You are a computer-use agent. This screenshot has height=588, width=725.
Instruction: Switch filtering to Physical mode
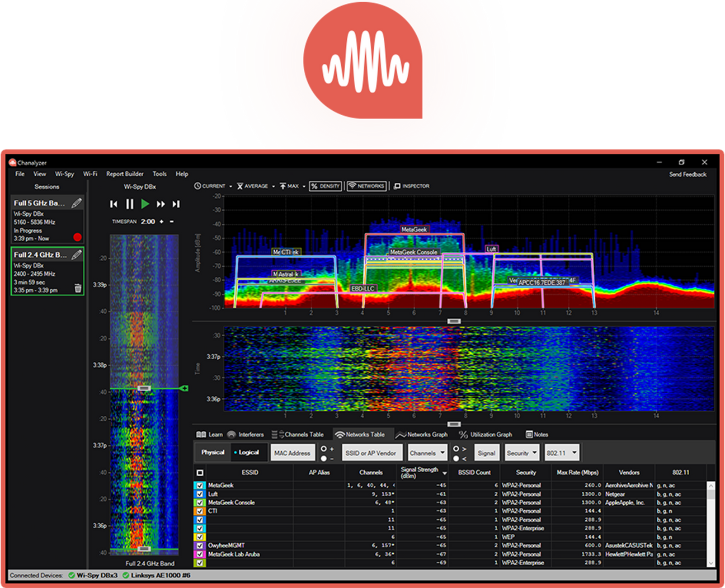pyautogui.click(x=213, y=452)
